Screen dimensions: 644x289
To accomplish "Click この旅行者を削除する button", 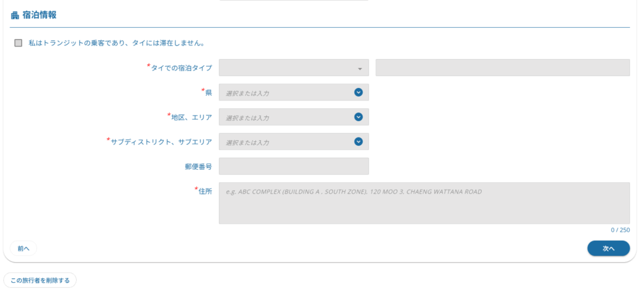I will pyautogui.click(x=40, y=280).
